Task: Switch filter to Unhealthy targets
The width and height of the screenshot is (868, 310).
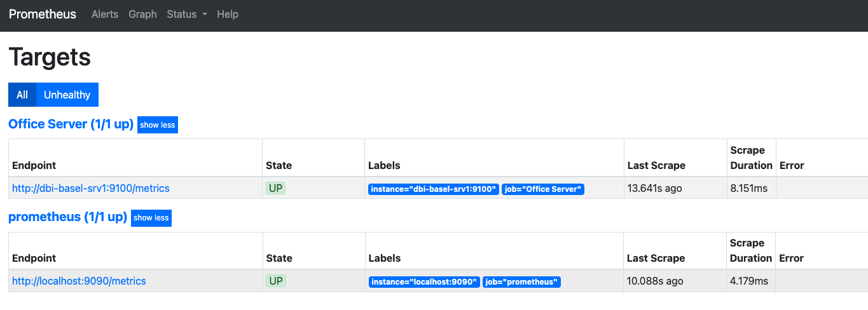Action: point(67,95)
